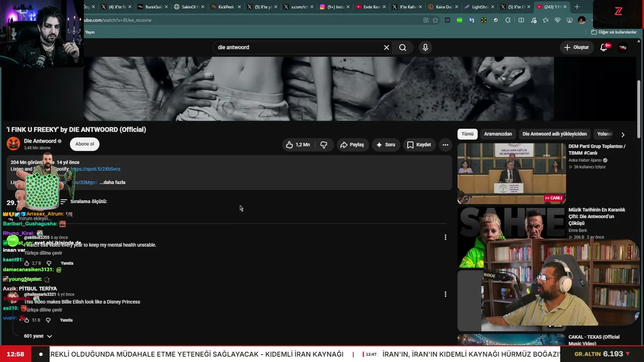This screenshot has width=644, height=362.
Task: Open the CAKAL - TEXAS video title
Action: pos(594,340)
